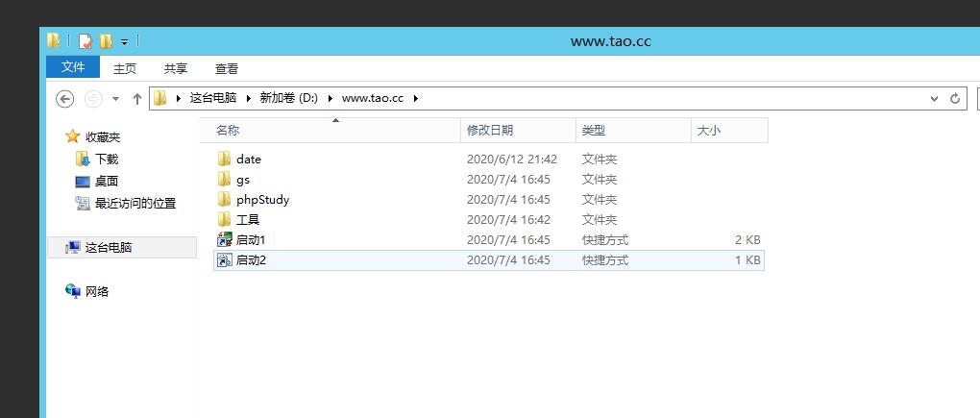The width and height of the screenshot is (980, 418).
Task: Click the date folder icon
Action: click(225, 160)
